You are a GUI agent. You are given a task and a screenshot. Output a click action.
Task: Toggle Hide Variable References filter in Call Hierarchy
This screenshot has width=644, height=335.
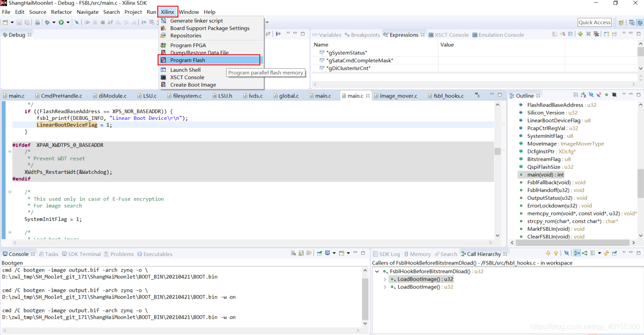(567, 253)
